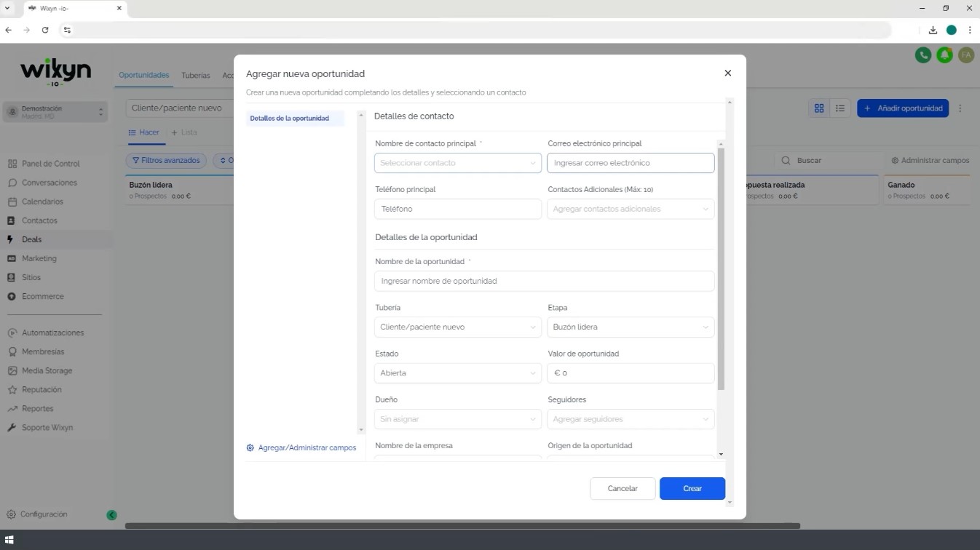Open Conversaciones from the sidebar
Viewport: 980px width, 550px height.
(49, 183)
